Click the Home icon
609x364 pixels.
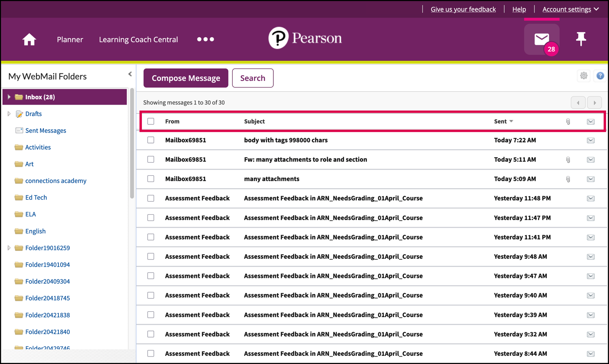pyautogui.click(x=29, y=39)
